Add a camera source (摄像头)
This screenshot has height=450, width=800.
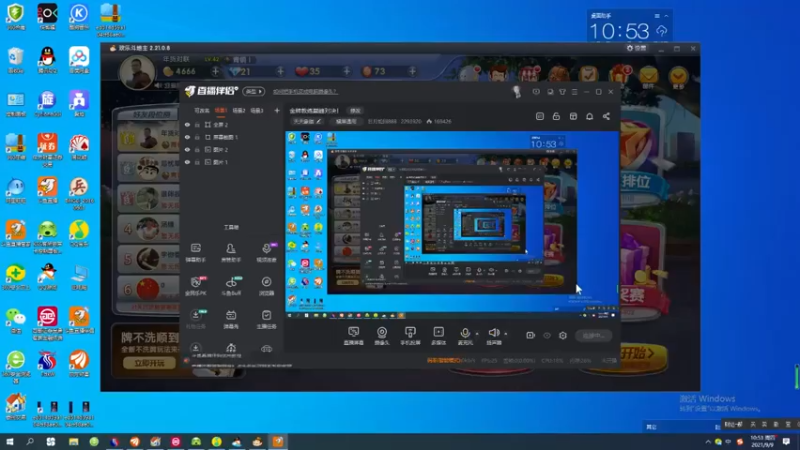pos(382,336)
